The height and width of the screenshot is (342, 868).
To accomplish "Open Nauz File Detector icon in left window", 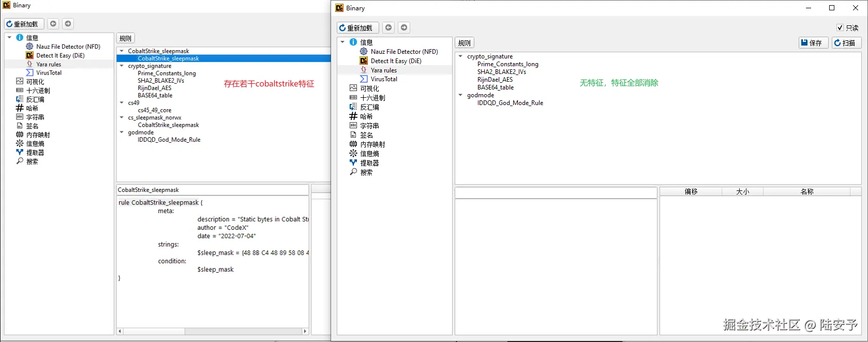I will coord(29,47).
